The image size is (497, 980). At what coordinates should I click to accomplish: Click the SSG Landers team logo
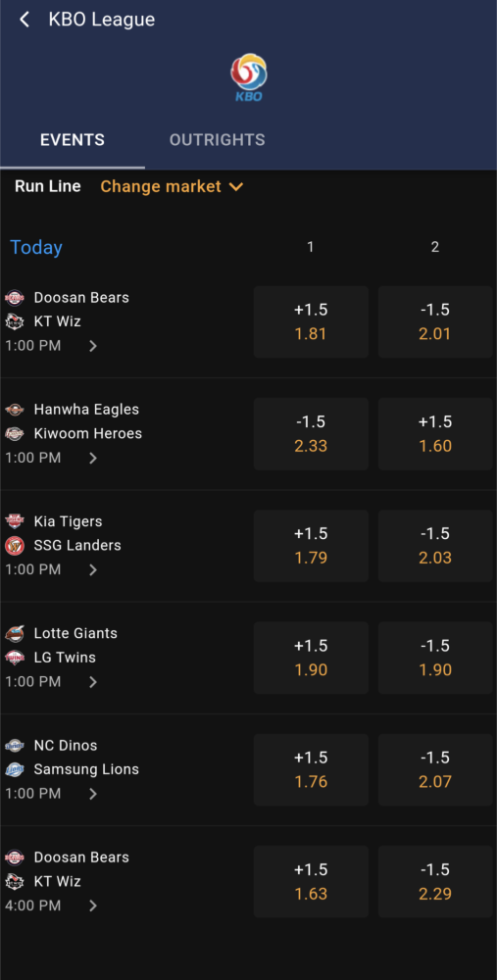click(15, 546)
